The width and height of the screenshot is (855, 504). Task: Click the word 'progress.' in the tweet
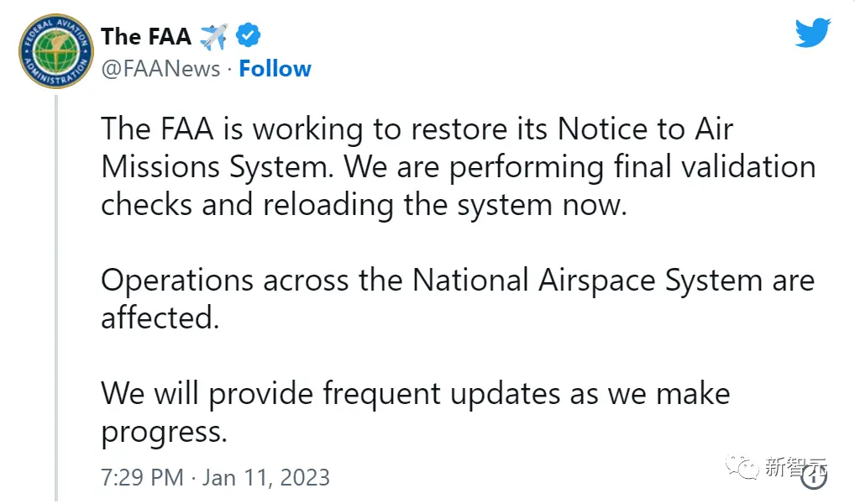(x=164, y=432)
